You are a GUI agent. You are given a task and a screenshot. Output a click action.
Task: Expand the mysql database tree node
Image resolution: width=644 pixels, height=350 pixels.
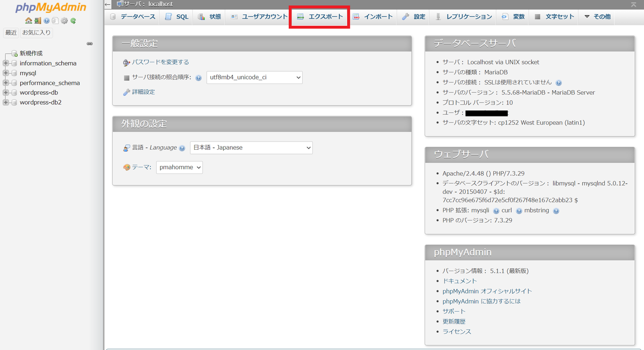click(6, 73)
